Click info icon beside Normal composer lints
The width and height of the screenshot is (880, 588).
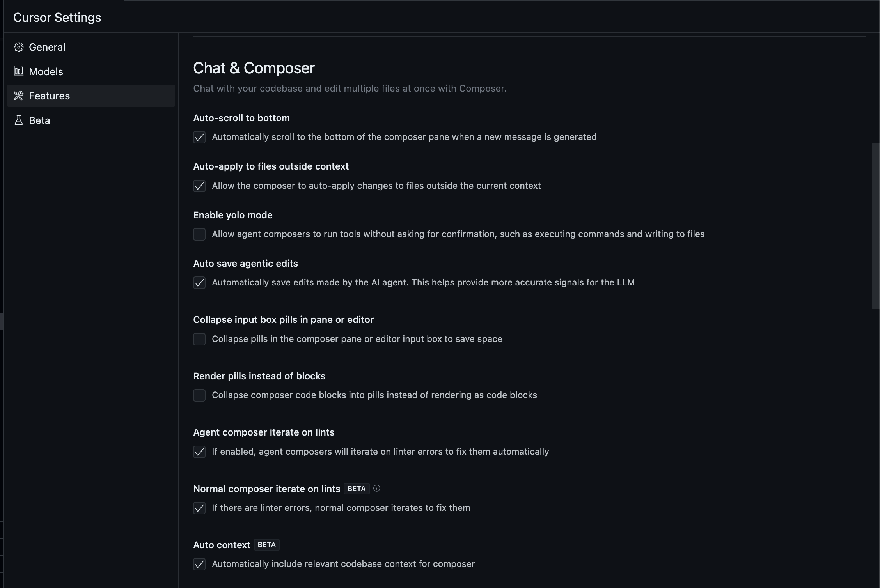376,488
